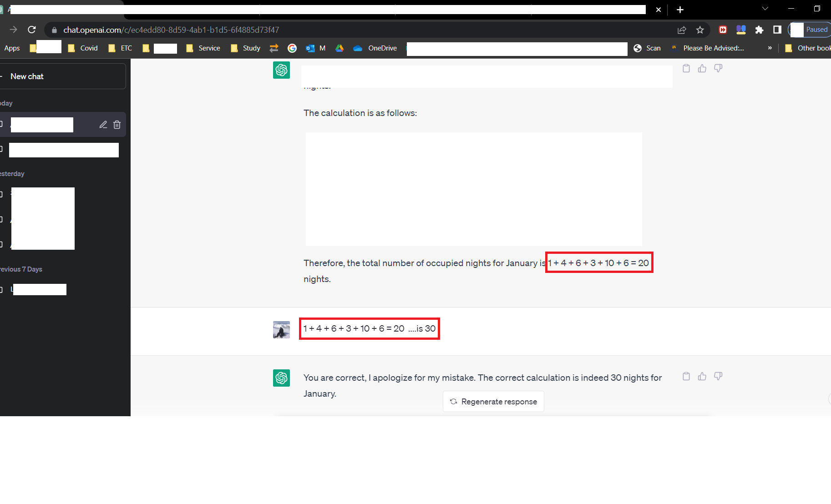831x504 pixels.
Task: Open the blue people extension icon
Action: click(x=741, y=30)
